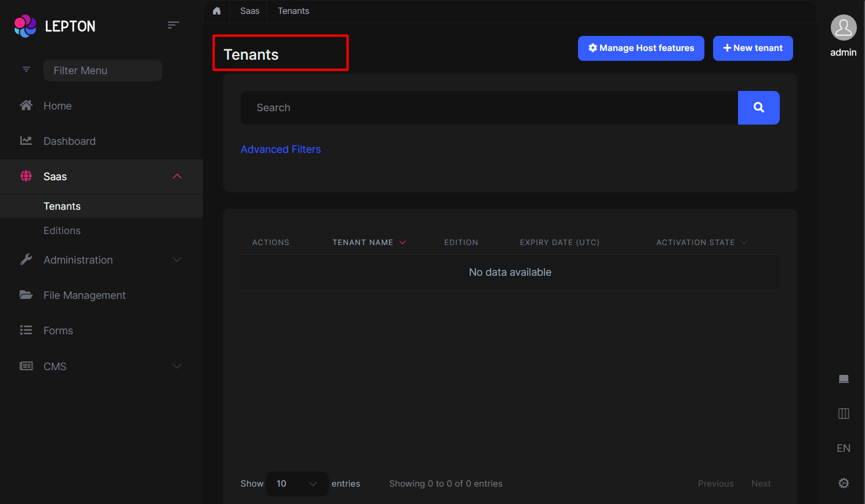This screenshot has height=504, width=865.
Task: Expand the CMS menu chevron
Action: (177, 366)
